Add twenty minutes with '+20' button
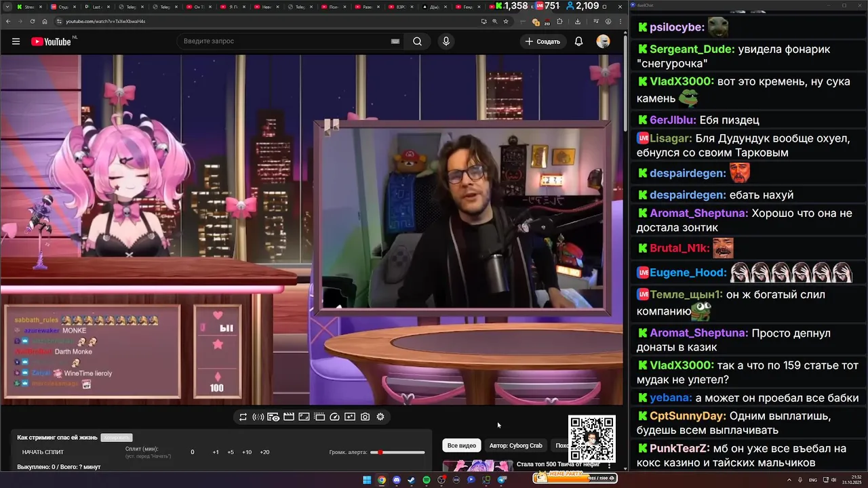The width and height of the screenshot is (868, 488). coord(264,452)
